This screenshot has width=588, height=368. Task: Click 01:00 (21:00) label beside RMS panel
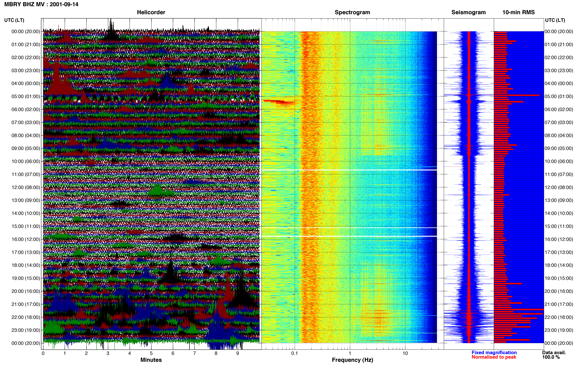point(559,45)
